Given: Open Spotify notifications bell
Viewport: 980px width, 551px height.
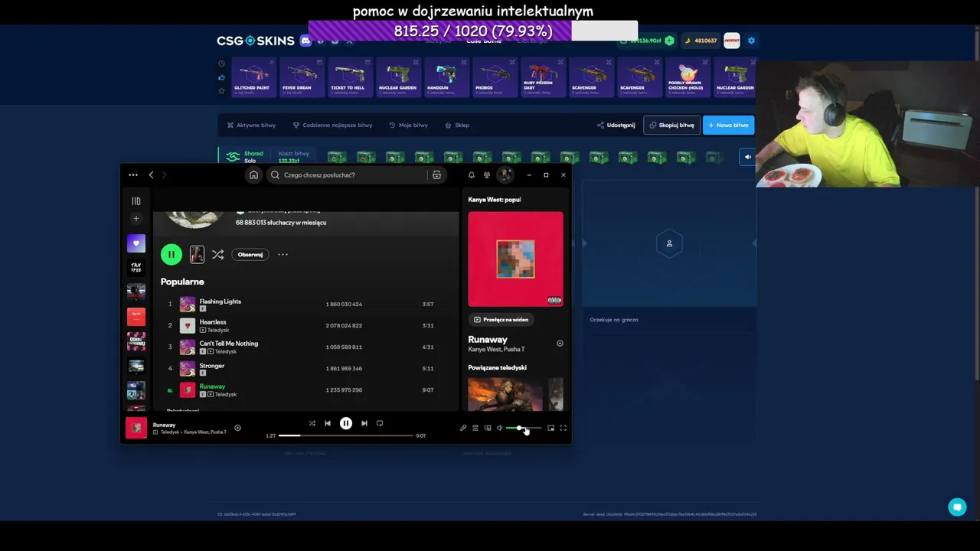Looking at the screenshot, I should tap(471, 175).
